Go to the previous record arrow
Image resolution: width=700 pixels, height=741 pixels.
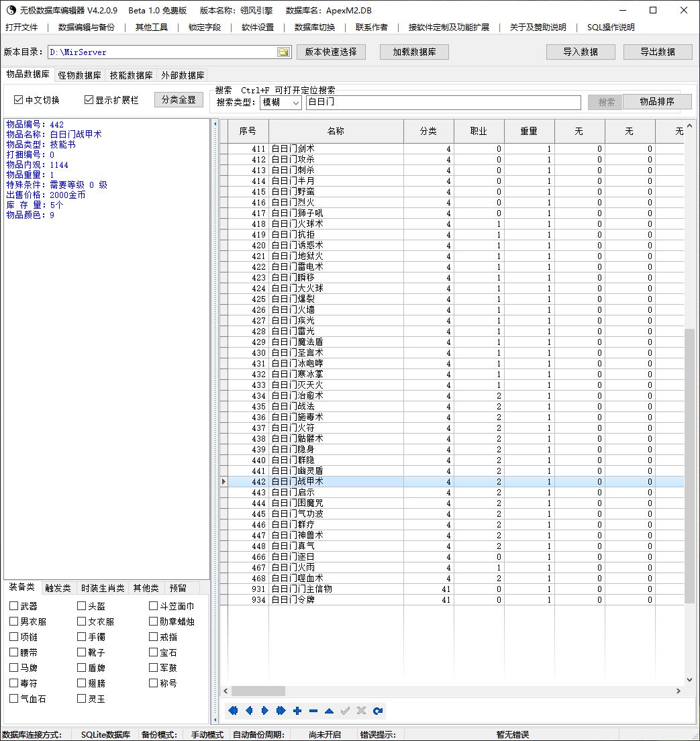[249, 711]
